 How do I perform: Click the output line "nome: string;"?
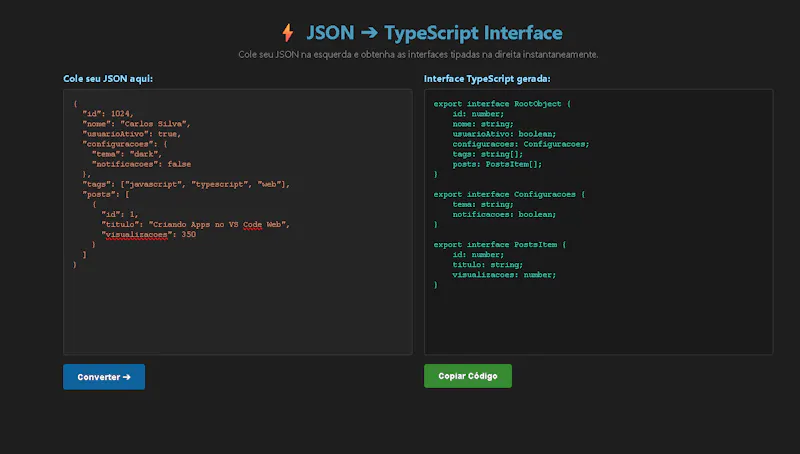[x=483, y=124]
